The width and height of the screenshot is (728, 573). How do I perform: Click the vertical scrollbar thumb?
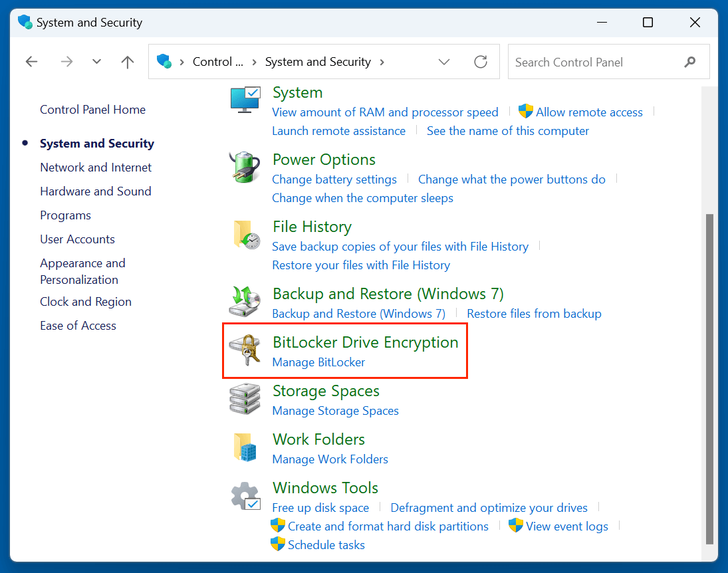tap(709, 379)
